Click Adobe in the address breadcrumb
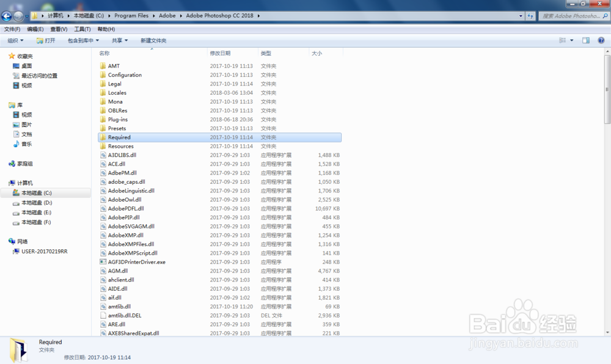Image resolution: width=611 pixels, height=364 pixels. [167, 16]
